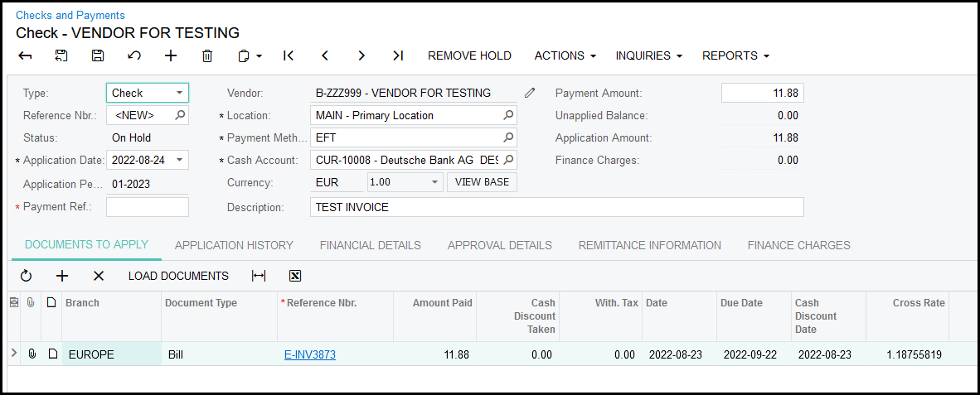
Task: Open bill link E-INV3873
Action: 309,354
